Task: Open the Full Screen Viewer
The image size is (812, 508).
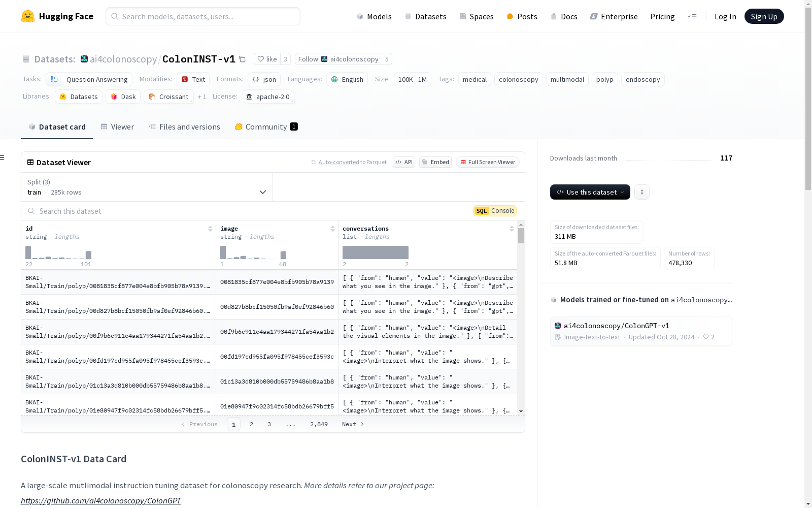Action: 488,162
